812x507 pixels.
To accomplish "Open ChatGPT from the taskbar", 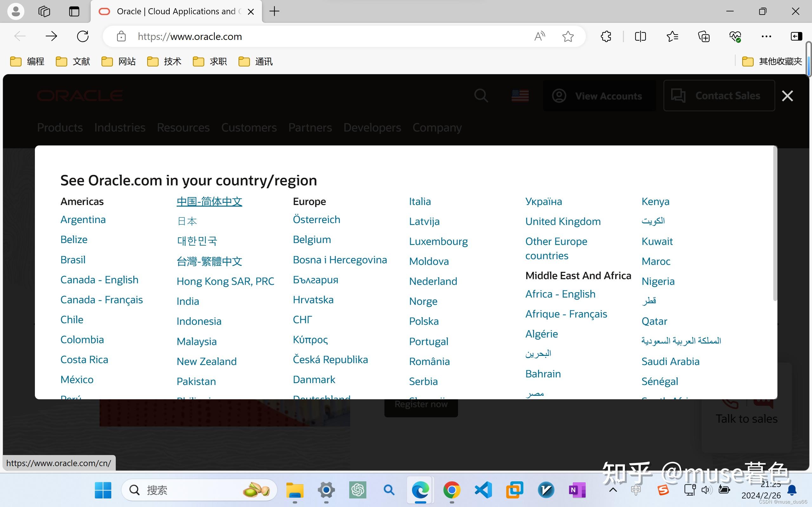I will pos(357,490).
